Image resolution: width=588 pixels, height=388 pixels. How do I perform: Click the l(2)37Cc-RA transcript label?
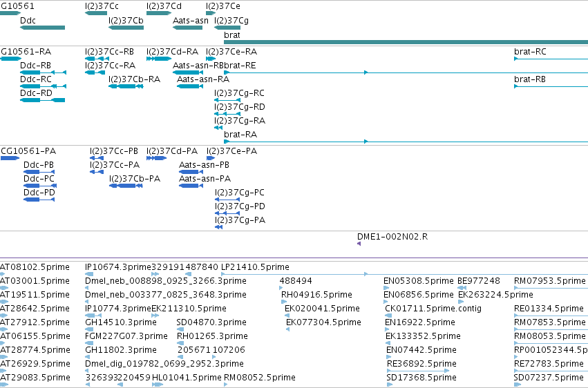point(111,66)
